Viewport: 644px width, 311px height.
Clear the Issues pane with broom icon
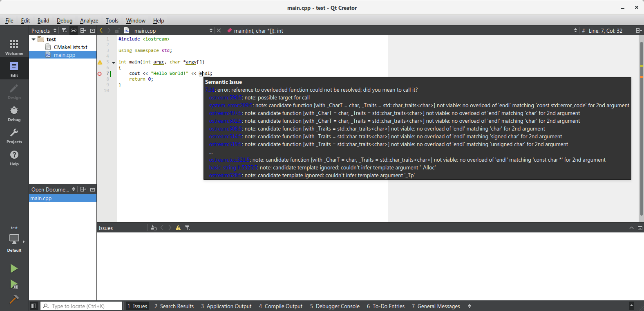(x=154, y=228)
